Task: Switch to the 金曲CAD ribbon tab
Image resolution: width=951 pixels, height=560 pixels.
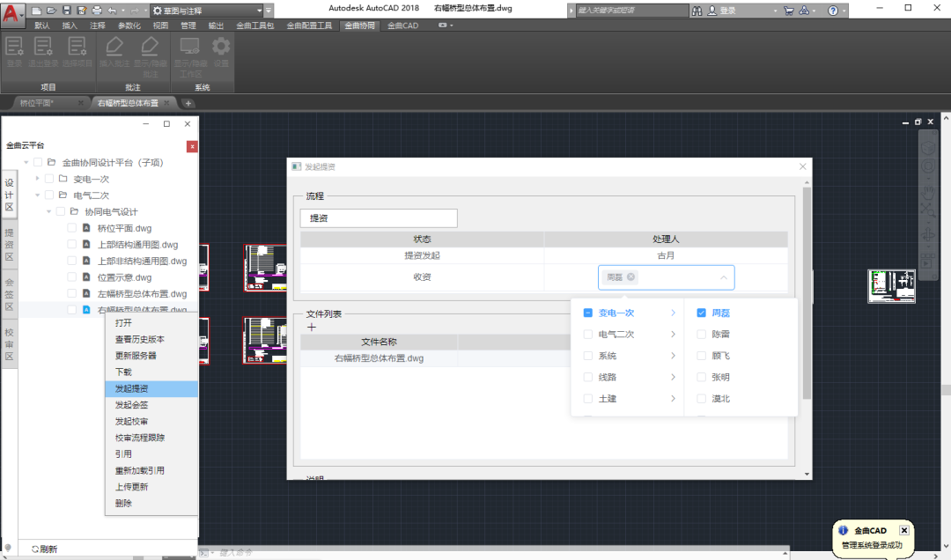Action: [x=402, y=26]
